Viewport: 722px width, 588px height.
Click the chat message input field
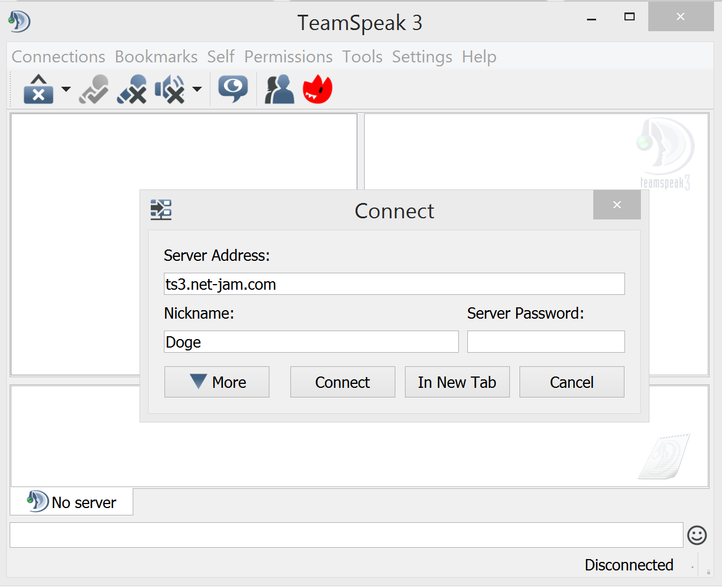point(346,535)
